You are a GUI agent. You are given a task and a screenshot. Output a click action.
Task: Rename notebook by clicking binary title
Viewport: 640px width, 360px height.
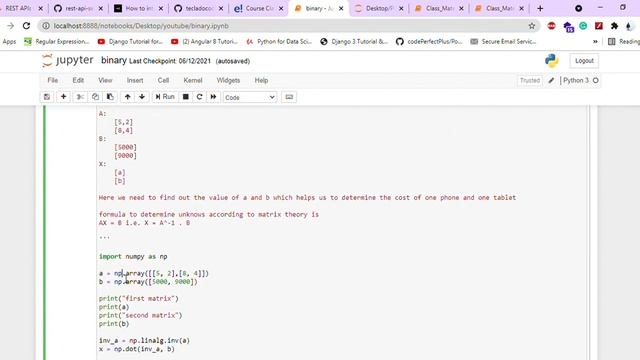pyautogui.click(x=114, y=60)
